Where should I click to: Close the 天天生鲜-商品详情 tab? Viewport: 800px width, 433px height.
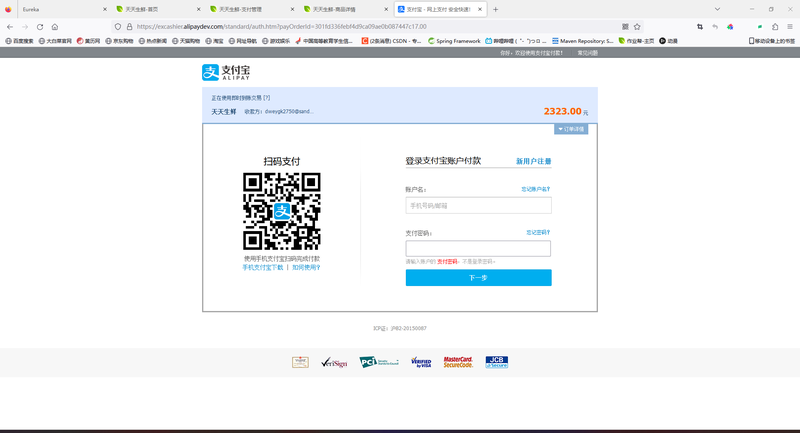[386, 9]
